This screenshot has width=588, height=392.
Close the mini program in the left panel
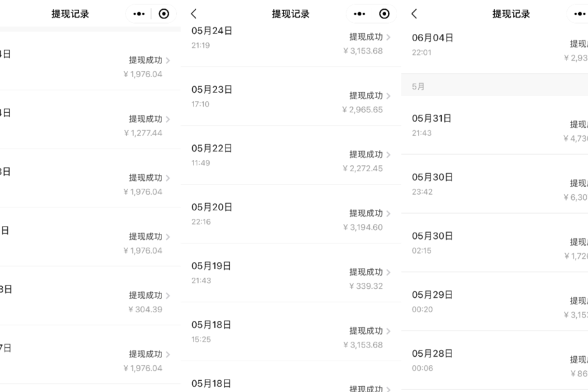(163, 14)
